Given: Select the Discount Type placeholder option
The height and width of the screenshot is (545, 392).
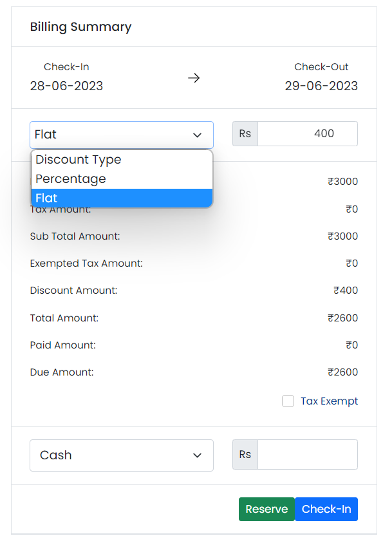Looking at the screenshot, I should coord(79,160).
